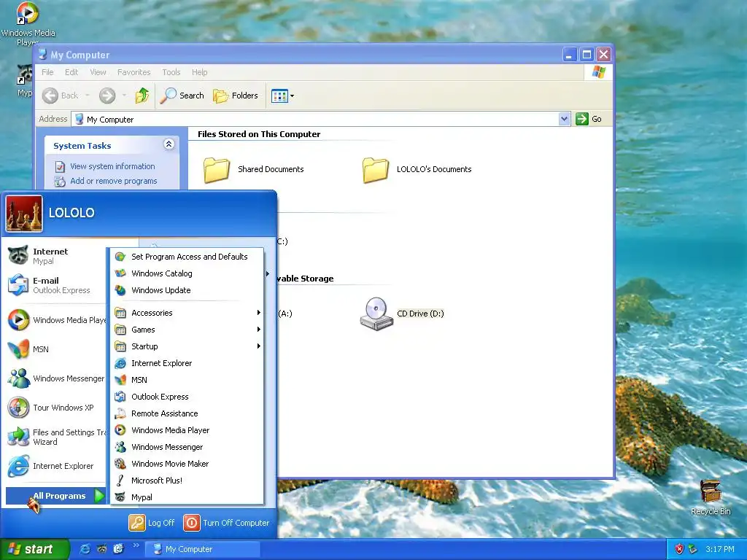This screenshot has height=560, width=747.
Task: Open pinned Windows Media Player in left column
Action: click(x=55, y=320)
